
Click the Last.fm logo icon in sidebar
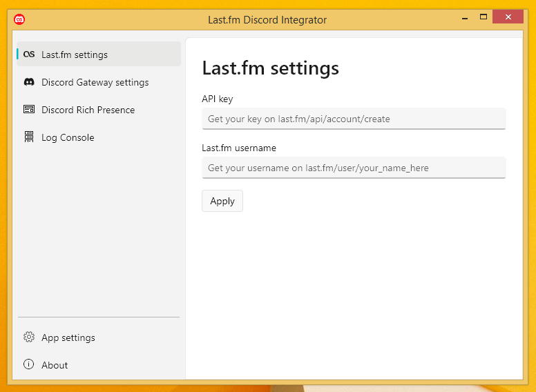click(29, 55)
